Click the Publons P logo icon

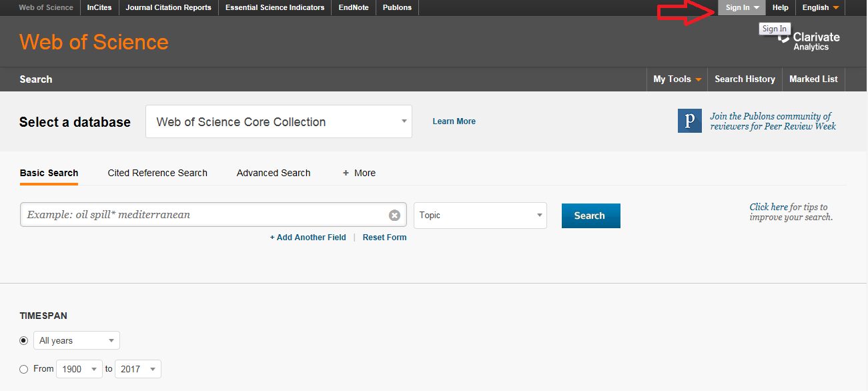pos(690,121)
